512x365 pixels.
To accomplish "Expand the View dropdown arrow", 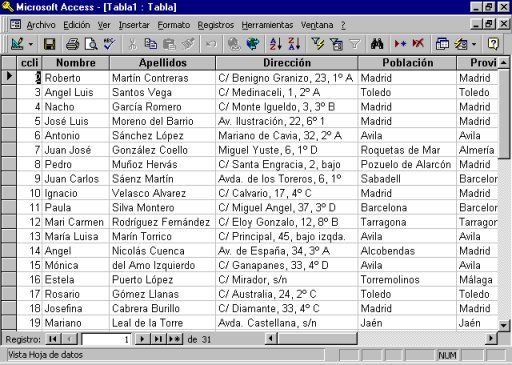I will tap(31, 44).
